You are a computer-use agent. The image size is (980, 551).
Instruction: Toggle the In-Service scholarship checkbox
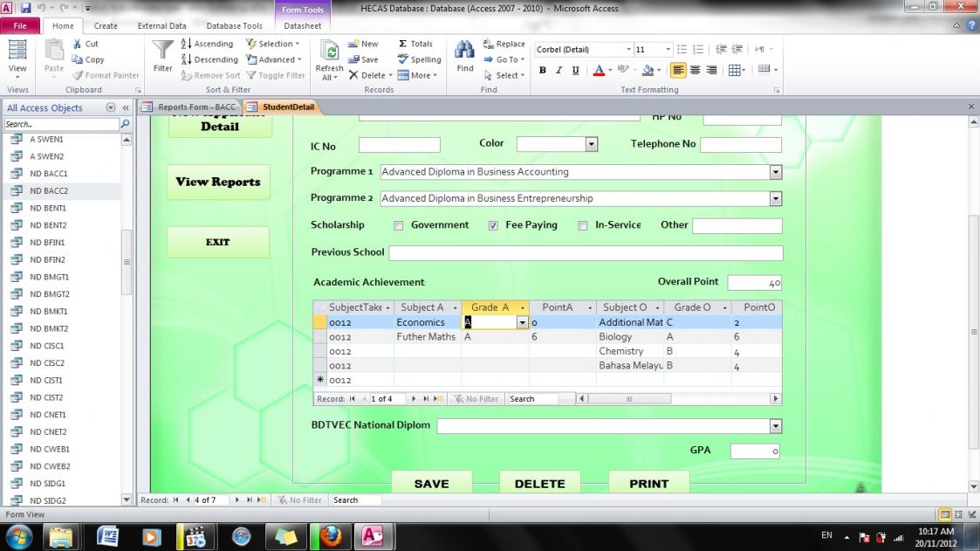(582, 226)
